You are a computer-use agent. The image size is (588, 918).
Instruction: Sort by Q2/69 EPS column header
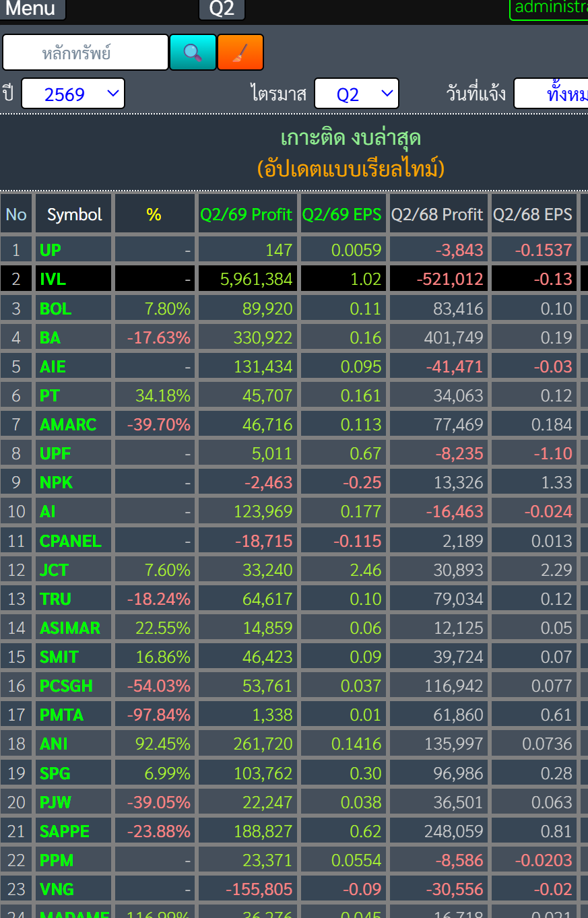(342, 214)
